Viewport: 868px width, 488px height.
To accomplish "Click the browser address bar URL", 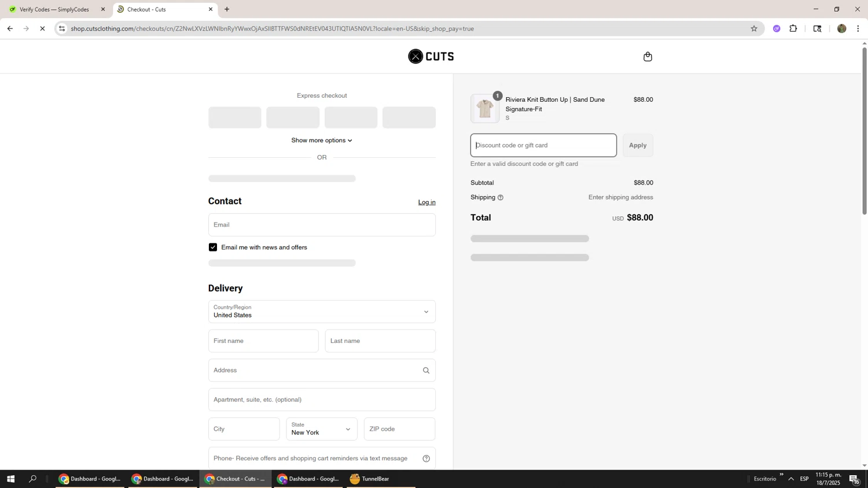I will 272,28.
